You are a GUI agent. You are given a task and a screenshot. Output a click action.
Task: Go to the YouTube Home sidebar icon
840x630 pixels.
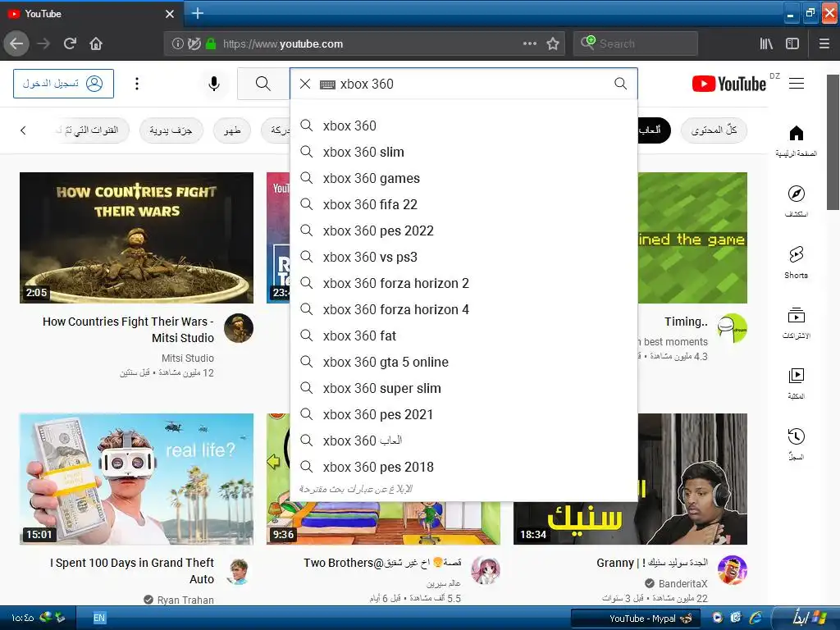[x=796, y=141]
